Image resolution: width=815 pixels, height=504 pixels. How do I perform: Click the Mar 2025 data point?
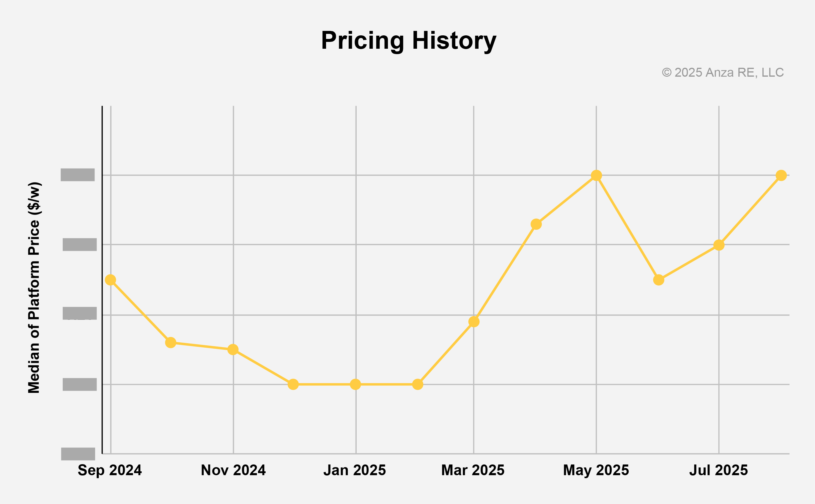pyautogui.click(x=474, y=322)
